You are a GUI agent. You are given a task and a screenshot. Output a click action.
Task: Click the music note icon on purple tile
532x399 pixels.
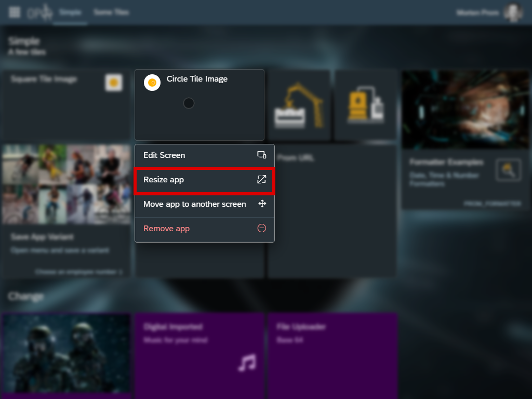(x=247, y=362)
